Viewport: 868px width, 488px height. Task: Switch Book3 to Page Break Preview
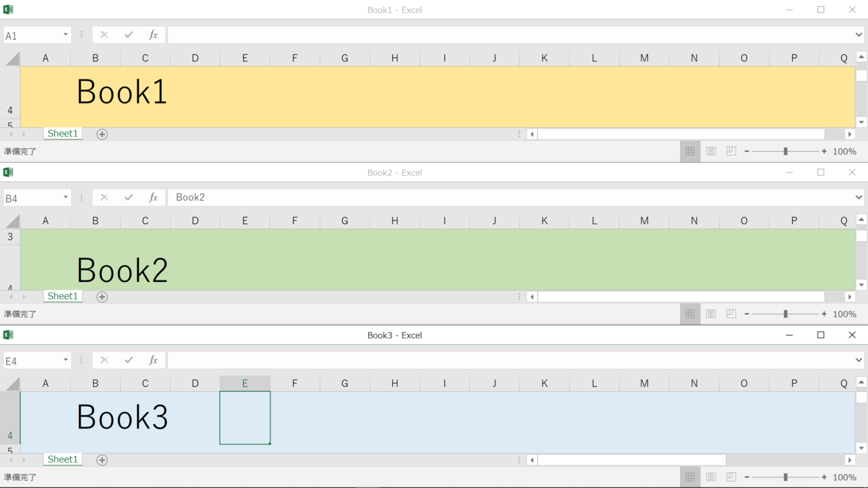point(731,477)
